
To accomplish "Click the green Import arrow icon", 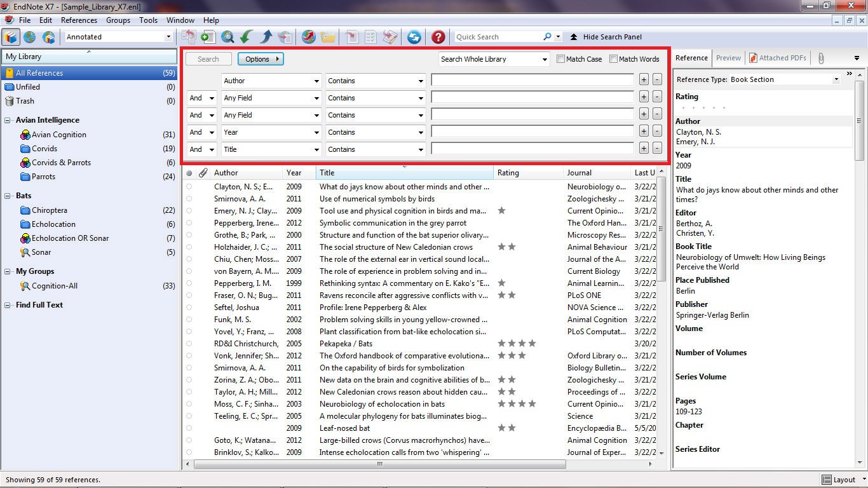I will point(247,37).
